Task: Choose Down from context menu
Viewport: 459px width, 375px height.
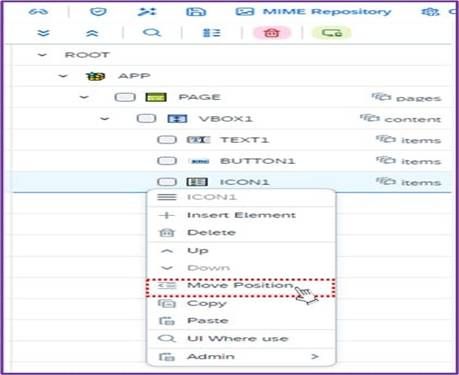Action: pos(241,268)
